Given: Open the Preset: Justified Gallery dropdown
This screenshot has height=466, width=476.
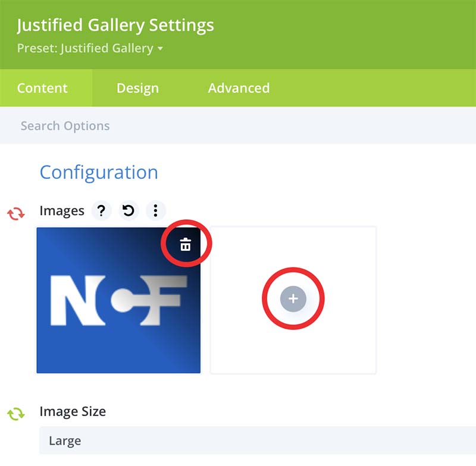Looking at the screenshot, I should click(89, 48).
